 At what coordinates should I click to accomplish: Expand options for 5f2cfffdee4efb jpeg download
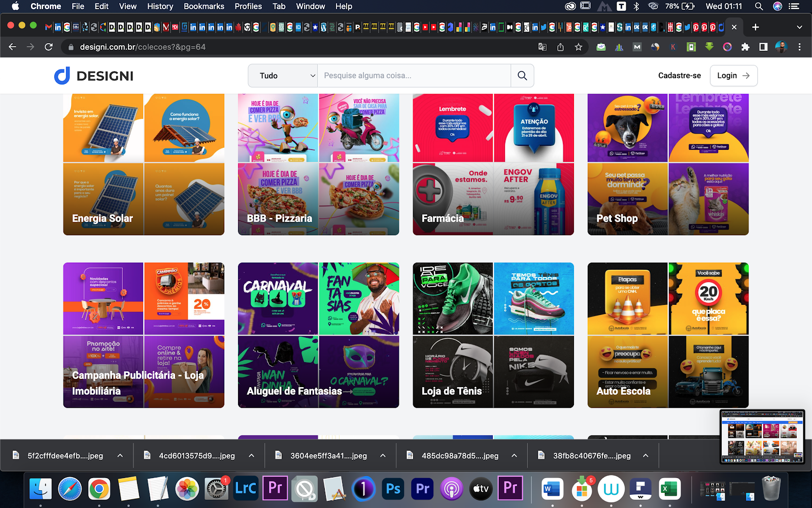(120, 456)
